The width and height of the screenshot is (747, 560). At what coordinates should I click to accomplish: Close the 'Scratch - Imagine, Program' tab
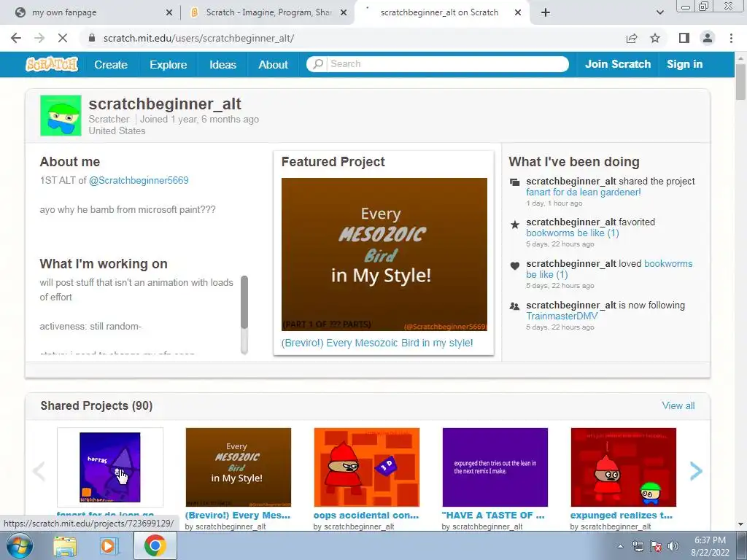click(344, 13)
